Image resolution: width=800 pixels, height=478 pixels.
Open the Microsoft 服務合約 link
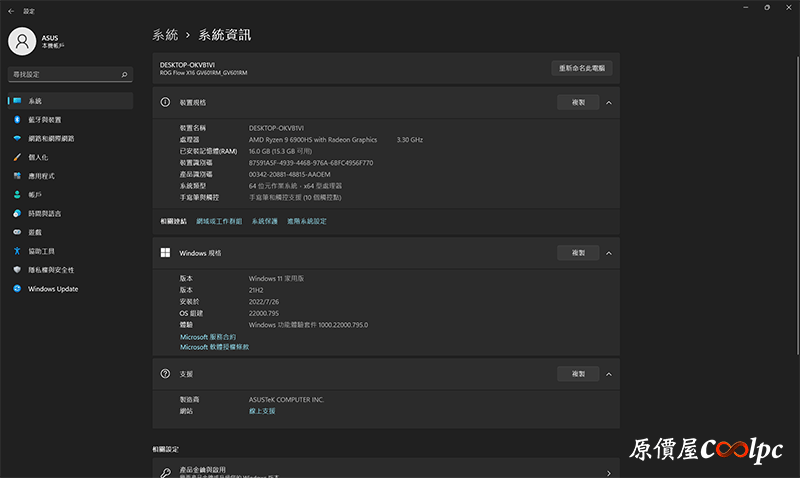click(x=208, y=337)
